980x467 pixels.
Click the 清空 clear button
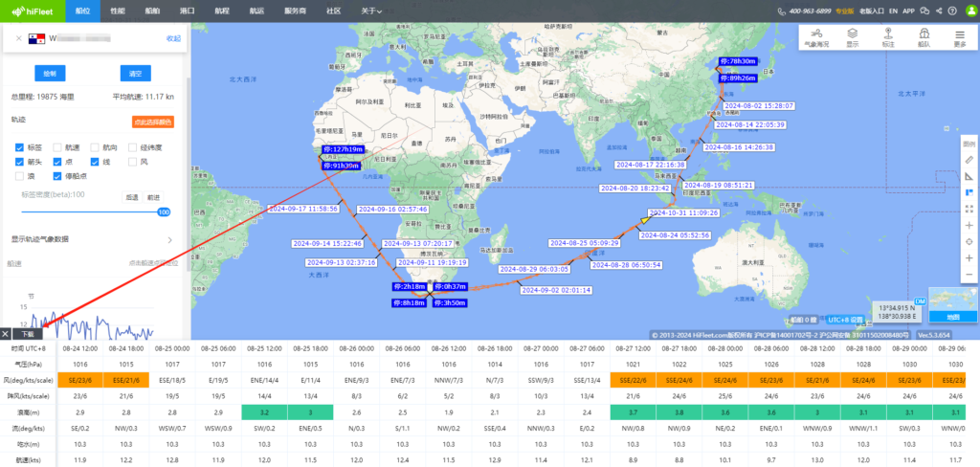[x=136, y=73]
